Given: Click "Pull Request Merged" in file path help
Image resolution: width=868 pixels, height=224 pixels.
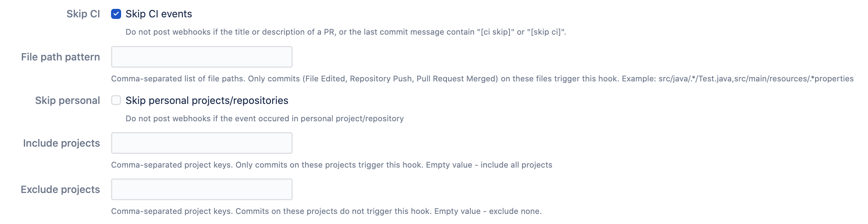Looking at the screenshot, I should [457, 79].
